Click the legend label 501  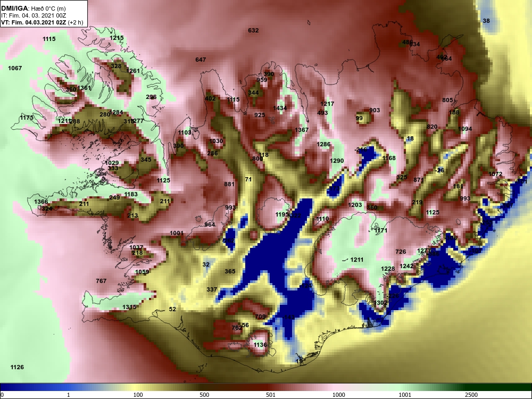[x=270, y=395]
